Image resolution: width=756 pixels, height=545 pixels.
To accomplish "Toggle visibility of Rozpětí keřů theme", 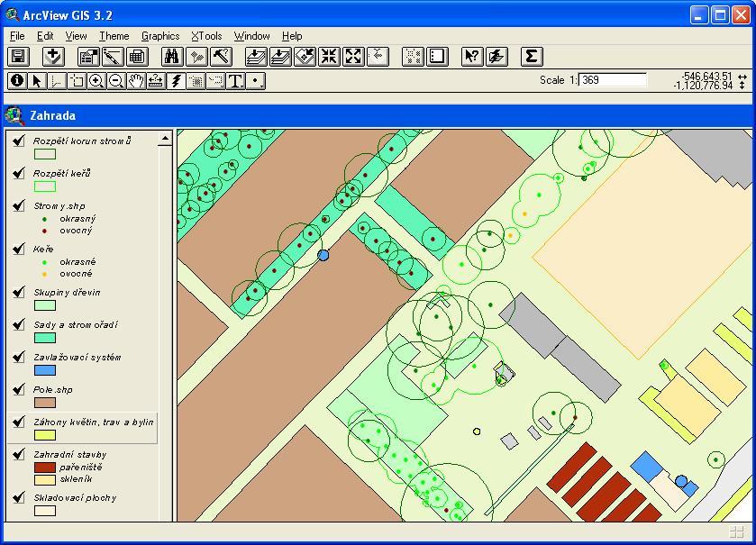I will coord(19,173).
